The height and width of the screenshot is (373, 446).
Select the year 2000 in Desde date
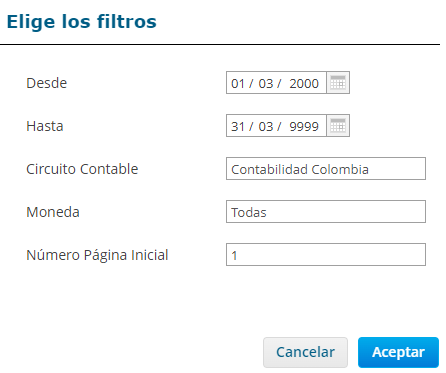304,83
